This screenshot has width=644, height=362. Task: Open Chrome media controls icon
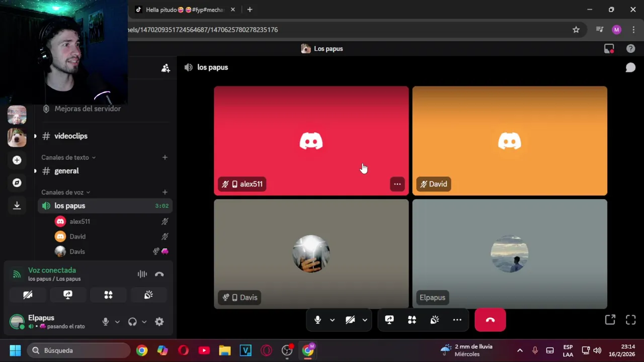click(600, 30)
